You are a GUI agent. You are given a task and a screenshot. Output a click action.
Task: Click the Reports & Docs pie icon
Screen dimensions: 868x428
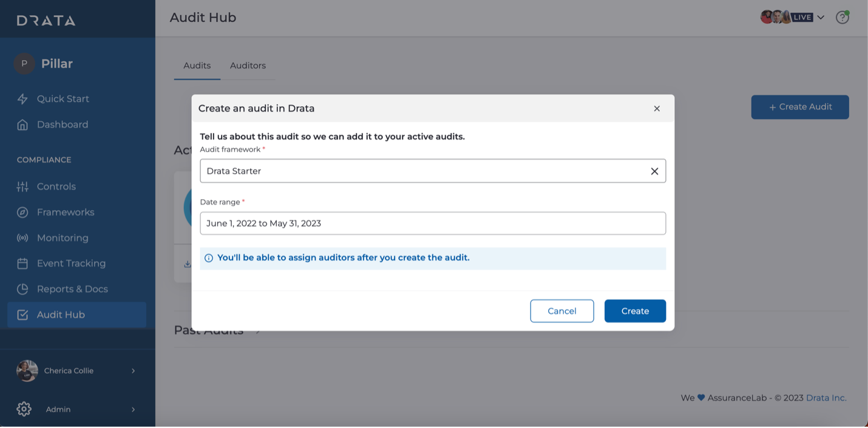pos(22,289)
